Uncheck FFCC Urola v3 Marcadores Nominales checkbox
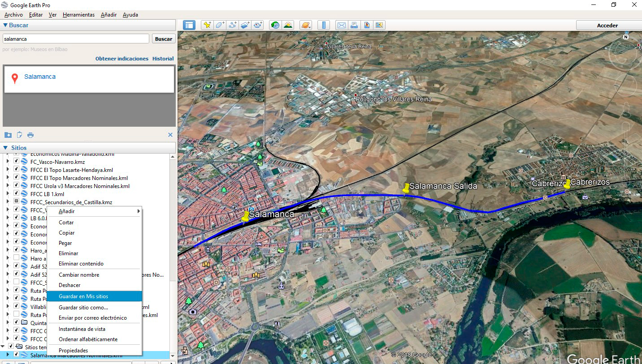 (16, 186)
